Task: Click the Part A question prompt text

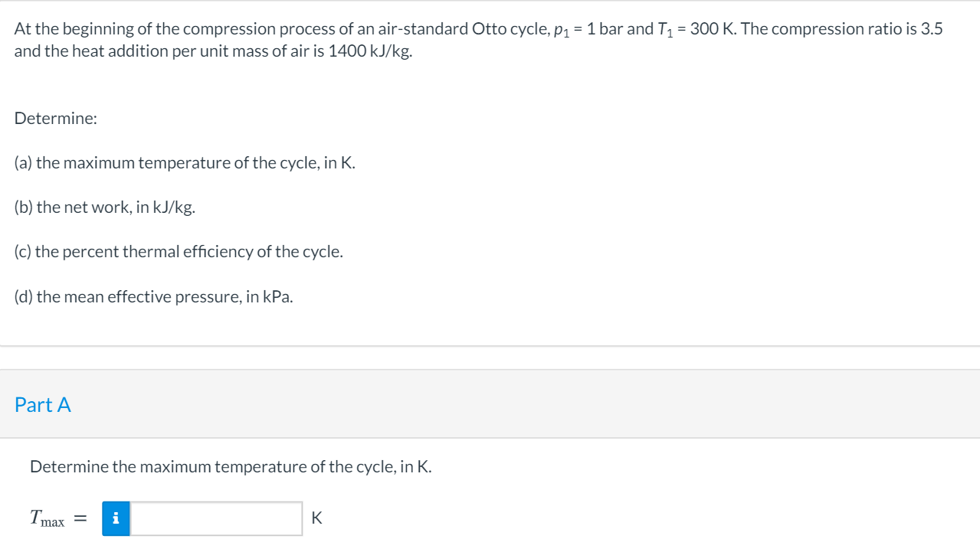Action: coord(231,466)
